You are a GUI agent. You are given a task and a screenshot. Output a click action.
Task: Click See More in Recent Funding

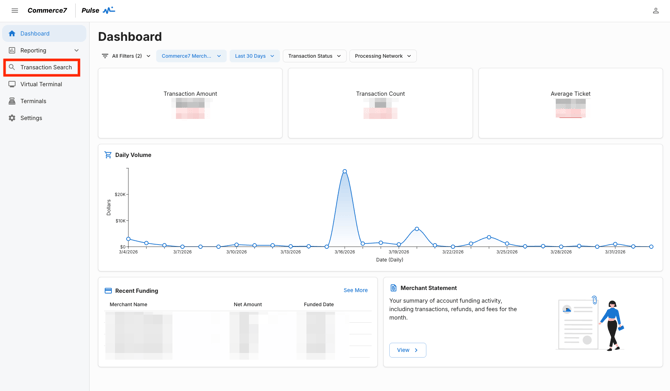coord(356,290)
